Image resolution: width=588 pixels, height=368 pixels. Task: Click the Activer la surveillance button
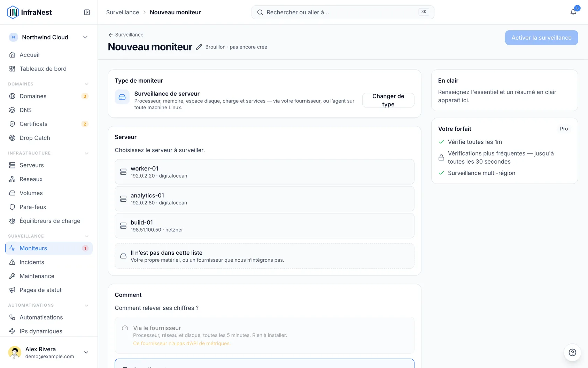tap(541, 38)
